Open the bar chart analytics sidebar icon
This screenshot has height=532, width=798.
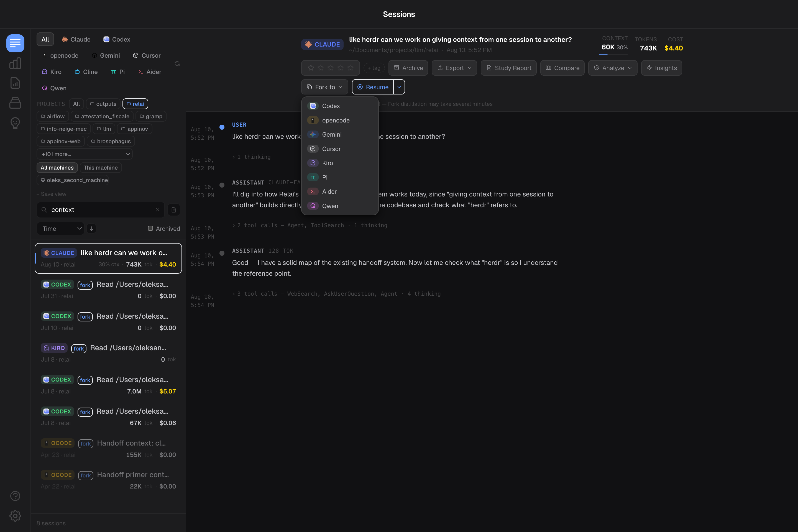coord(15,63)
